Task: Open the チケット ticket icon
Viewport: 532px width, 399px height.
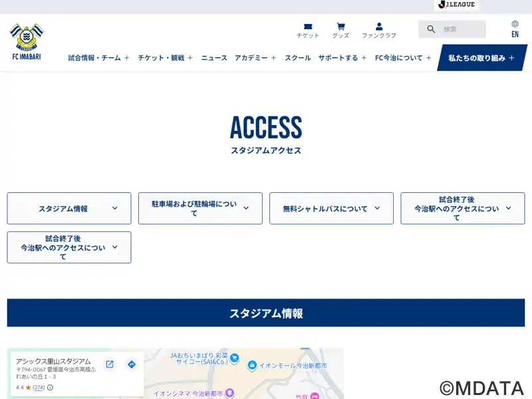Action: [308, 31]
